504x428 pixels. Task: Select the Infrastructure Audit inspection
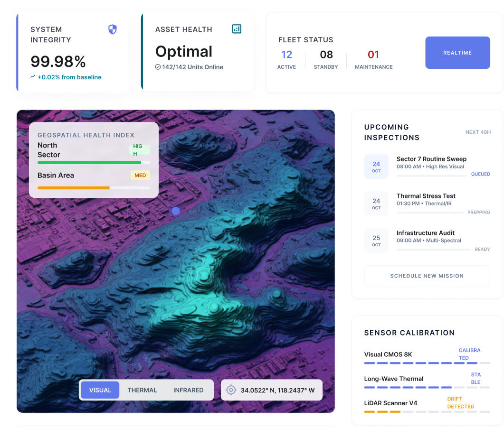(425, 233)
